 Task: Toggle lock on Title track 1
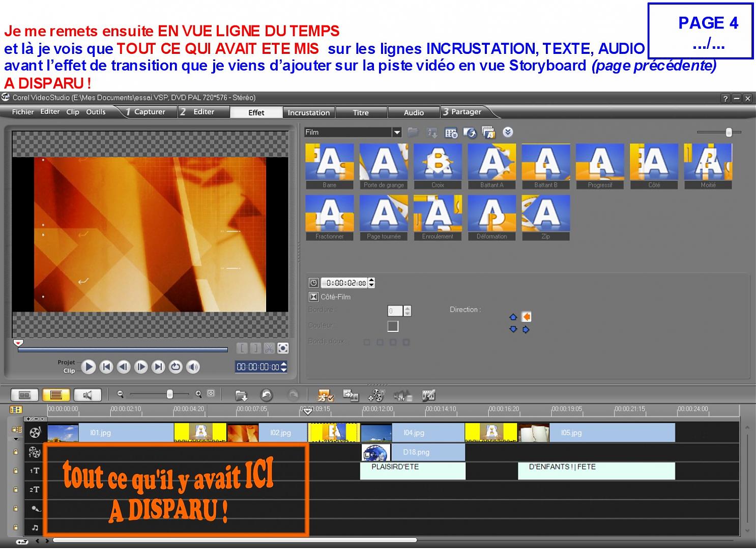tap(16, 471)
